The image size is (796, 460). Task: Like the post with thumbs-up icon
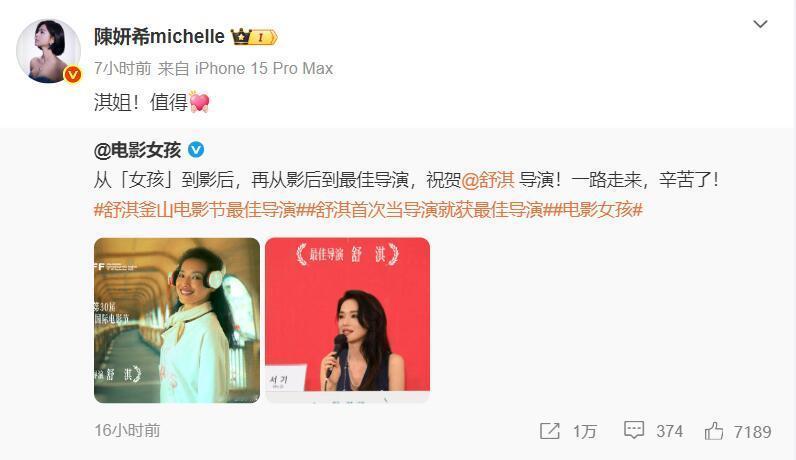click(x=714, y=431)
